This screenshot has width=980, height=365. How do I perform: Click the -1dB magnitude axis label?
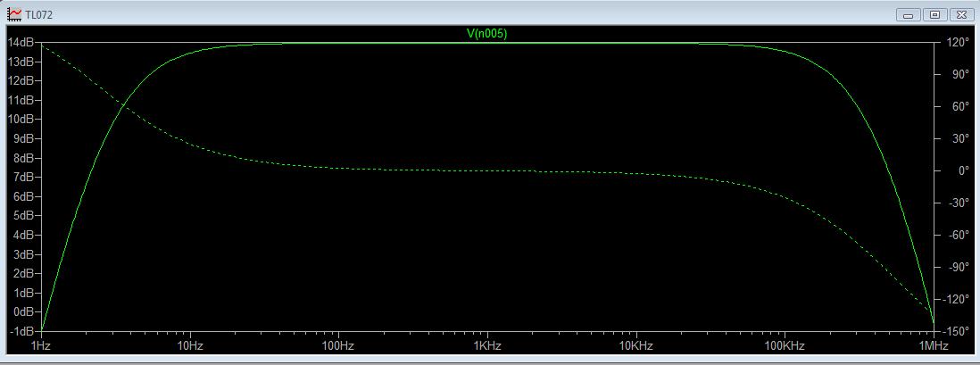[22, 331]
